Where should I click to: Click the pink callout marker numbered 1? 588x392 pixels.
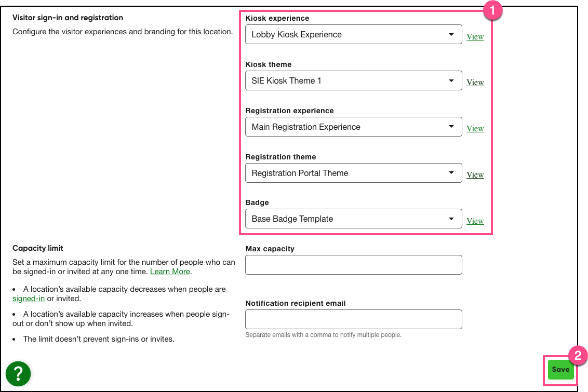coord(492,10)
